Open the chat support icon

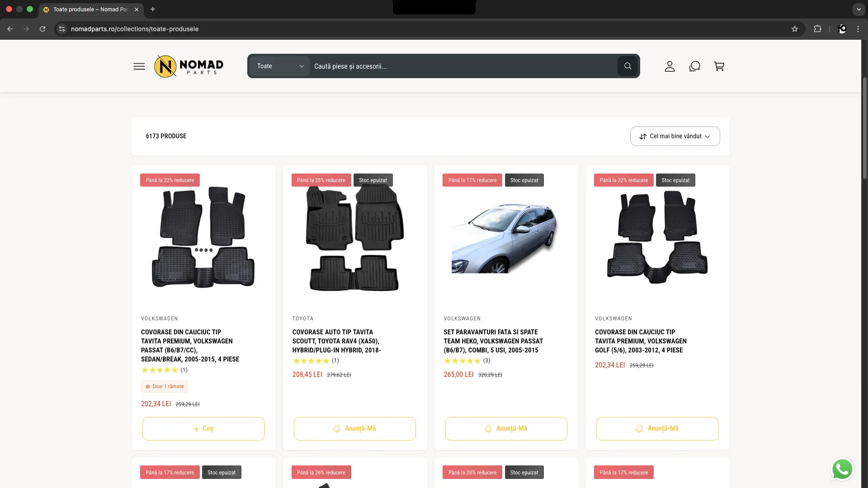pos(694,66)
